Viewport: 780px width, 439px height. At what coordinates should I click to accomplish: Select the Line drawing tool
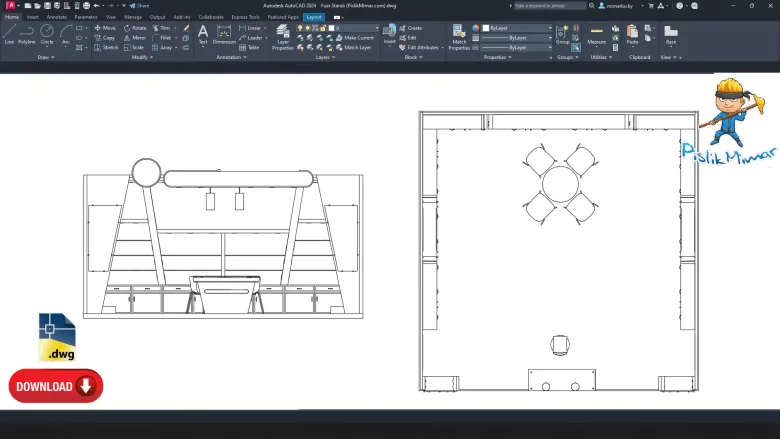pyautogui.click(x=9, y=34)
